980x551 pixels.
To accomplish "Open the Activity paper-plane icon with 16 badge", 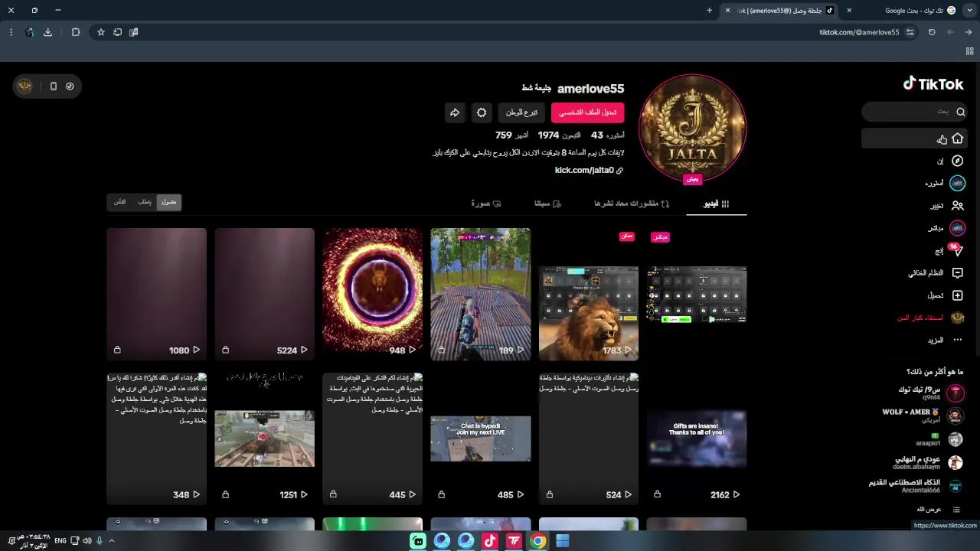I will [x=955, y=250].
